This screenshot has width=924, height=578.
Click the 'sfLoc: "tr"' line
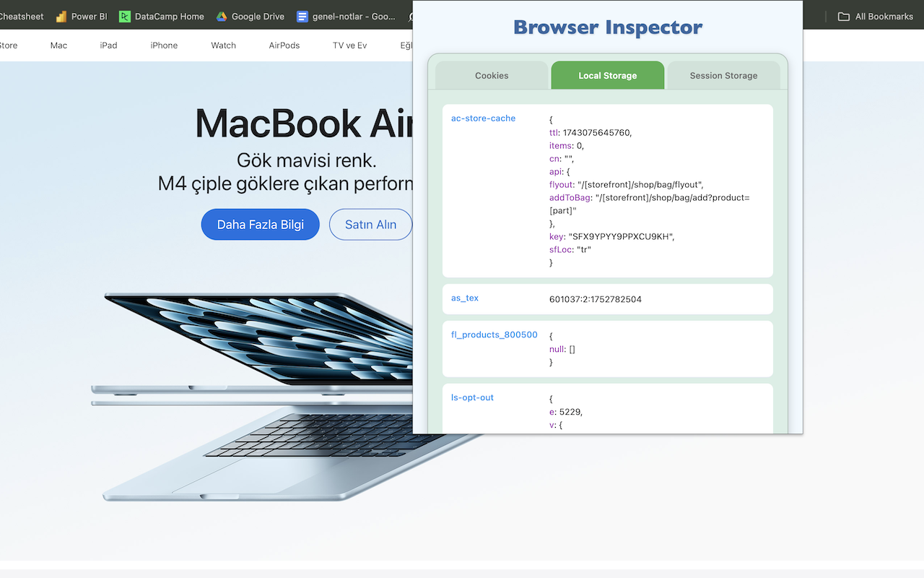(570, 250)
